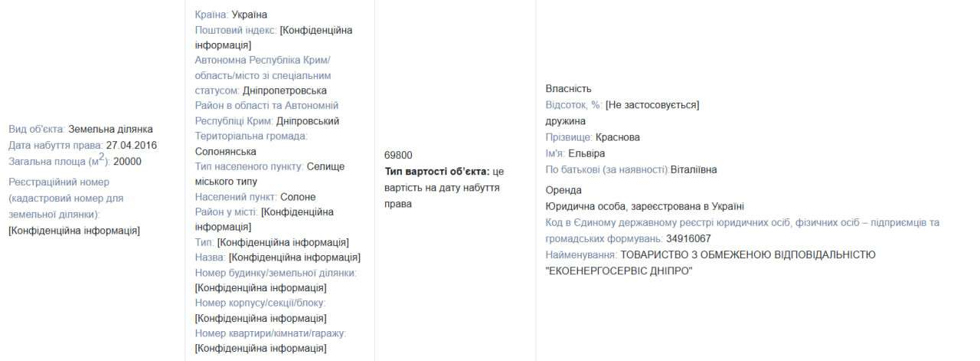Click the "Власність" ownership heading
980x361 pixels.
point(568,89)
